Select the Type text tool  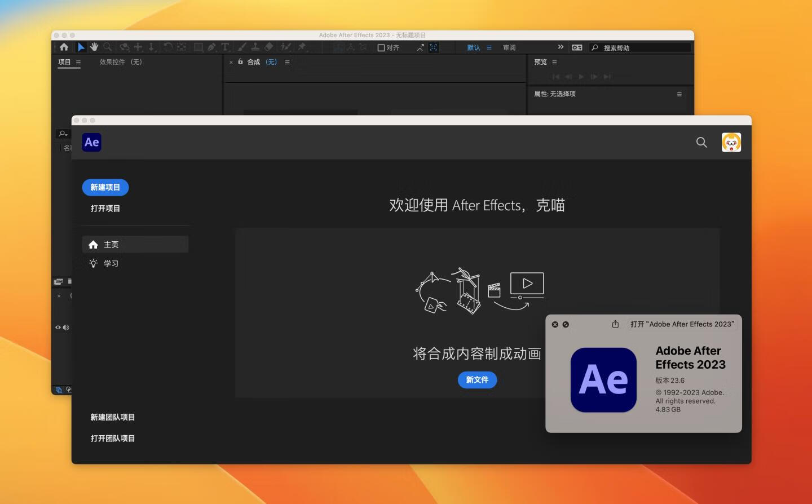(x=225, y=47)
